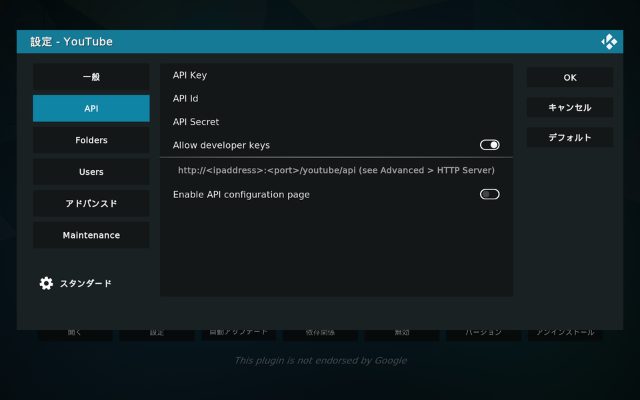
Task: Click the 自動アップデート button behind the dialog
Action: tap(238, 333)
